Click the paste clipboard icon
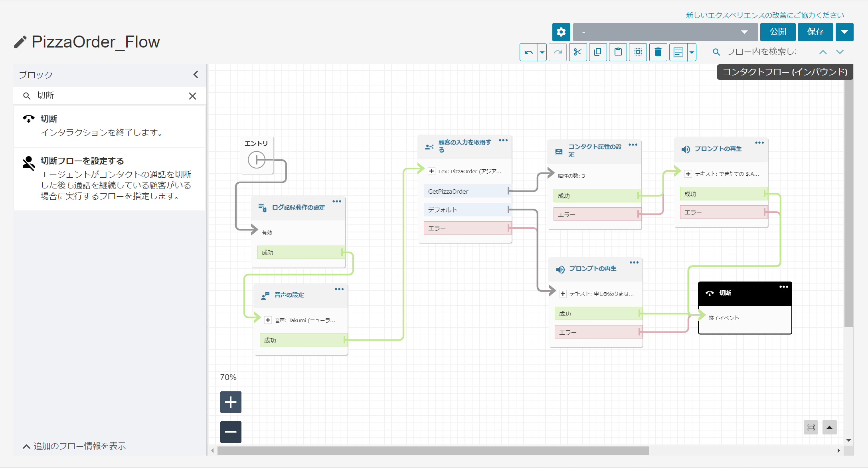 618,52
